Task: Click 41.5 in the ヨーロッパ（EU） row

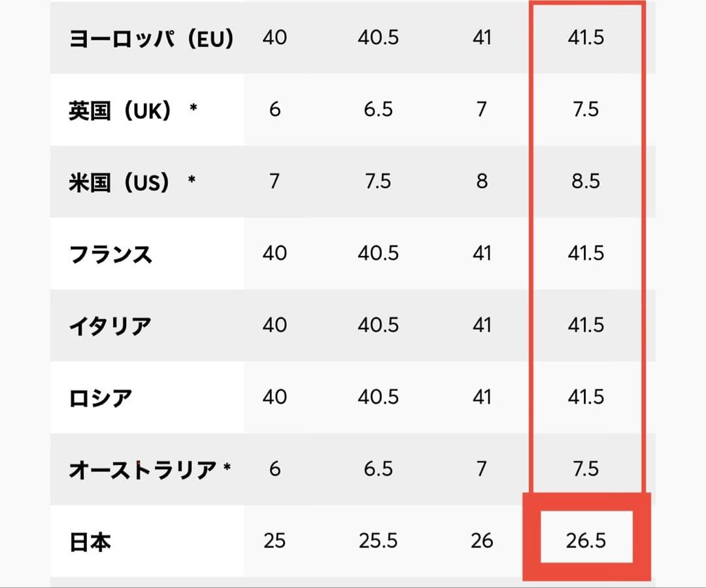Action: pyautogui.click(x=586, y=38)
